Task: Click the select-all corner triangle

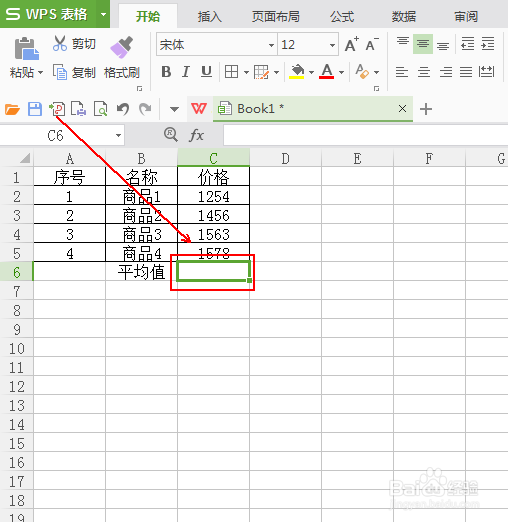Action: click(x=25, y=158)
